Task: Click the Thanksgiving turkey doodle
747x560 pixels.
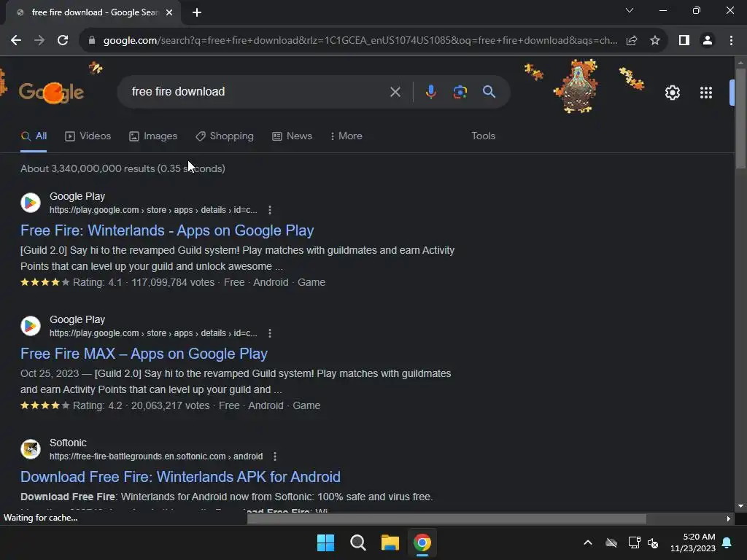Action: pos(576,86)
